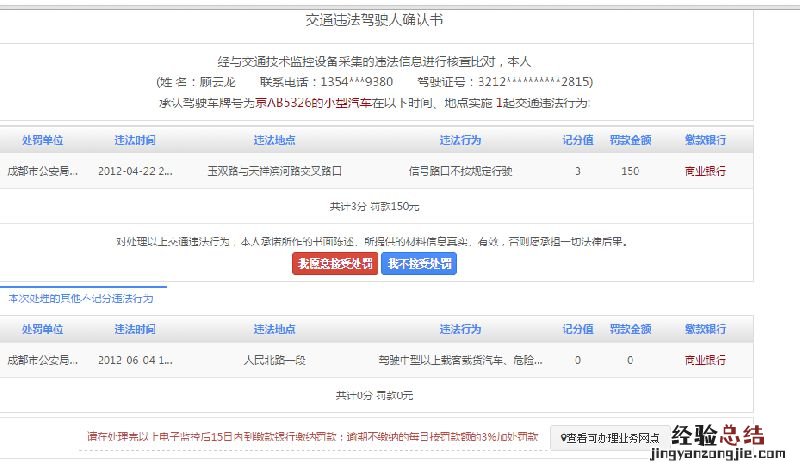The height and width of the screenshot is (472, 800).
Task: Click 违法时间 header in lower table
Action: click(x=135, y=329)
